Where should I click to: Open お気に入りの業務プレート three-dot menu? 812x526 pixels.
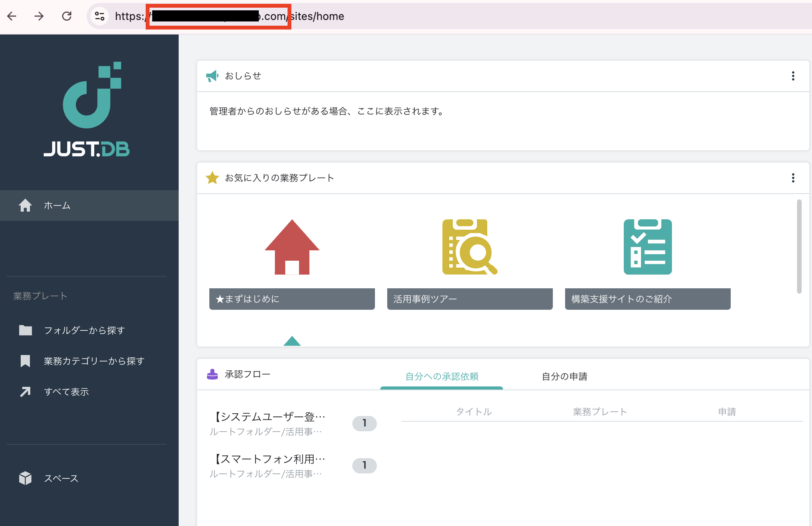point(793,178)
